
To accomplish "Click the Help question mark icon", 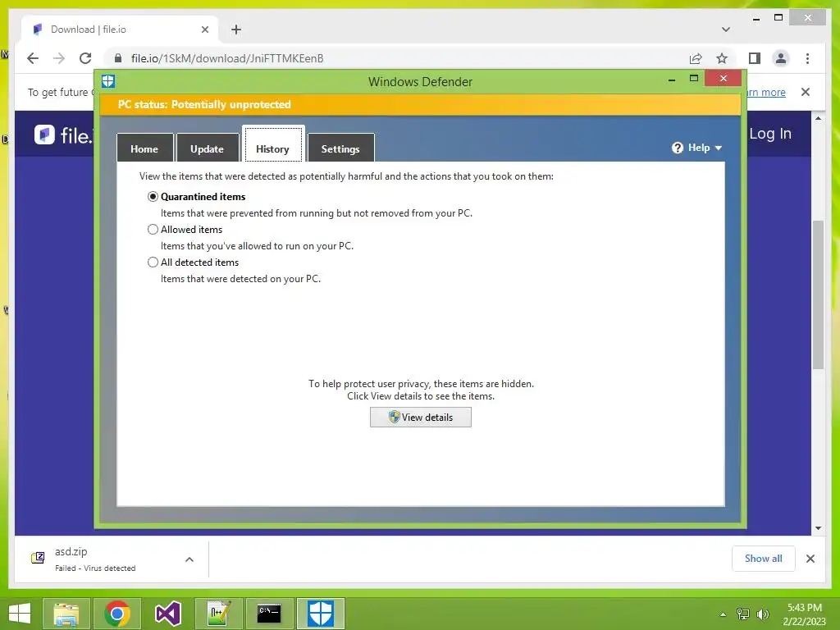I will [x=678, y=148].
